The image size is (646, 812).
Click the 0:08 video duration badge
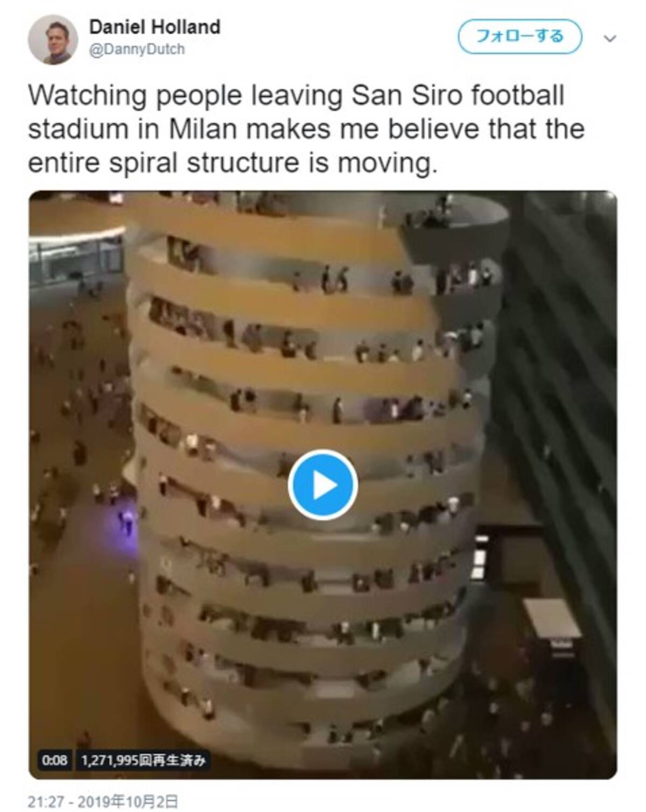point(54,760)
